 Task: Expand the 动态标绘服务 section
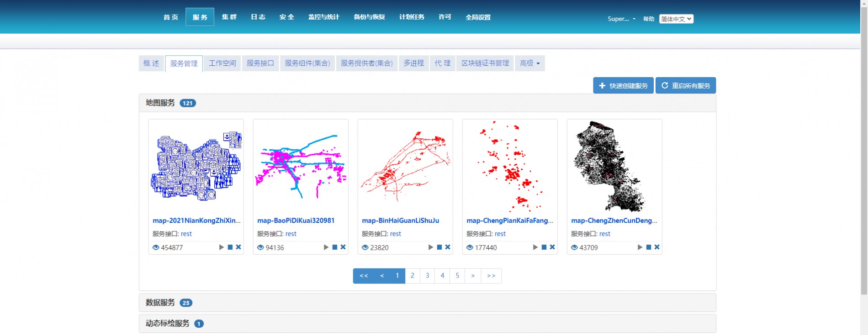point(427,323)
